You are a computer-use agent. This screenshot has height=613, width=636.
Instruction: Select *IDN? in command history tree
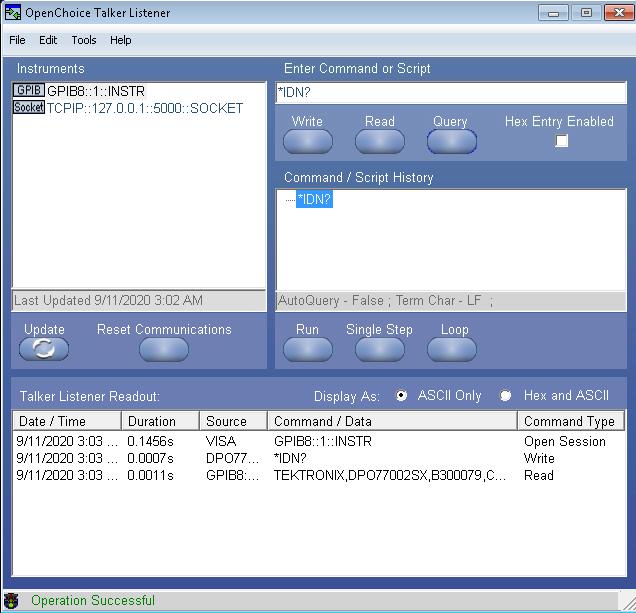pos(314,200)
